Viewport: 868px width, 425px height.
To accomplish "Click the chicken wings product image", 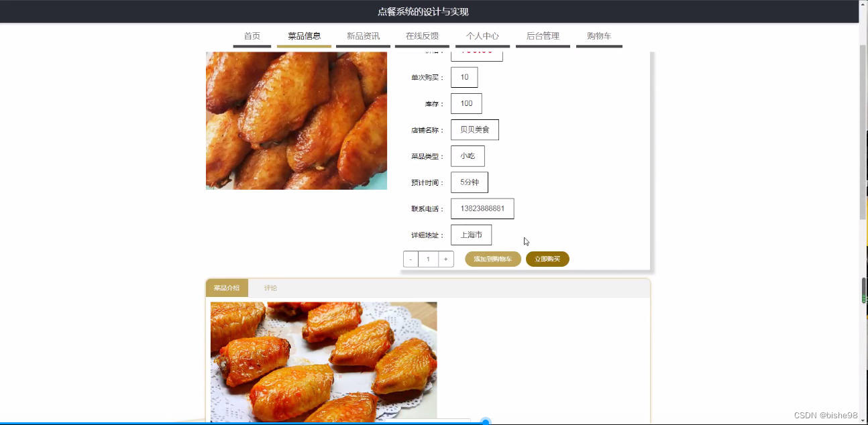I will coord(296,121).
